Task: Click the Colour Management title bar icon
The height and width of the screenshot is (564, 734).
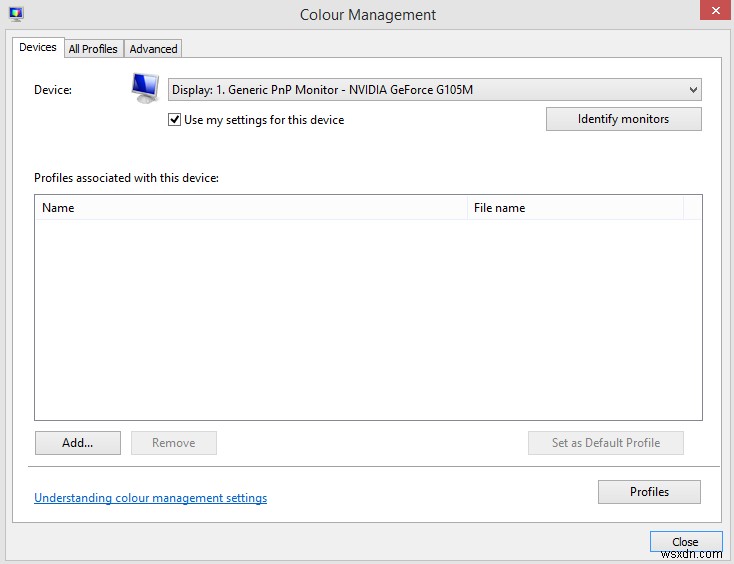Action: click(16, 14)
